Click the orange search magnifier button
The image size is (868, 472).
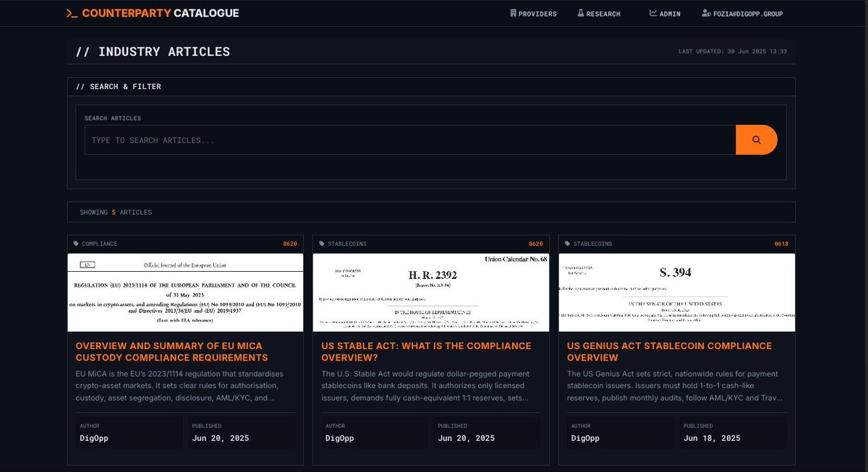click(757, 140)
